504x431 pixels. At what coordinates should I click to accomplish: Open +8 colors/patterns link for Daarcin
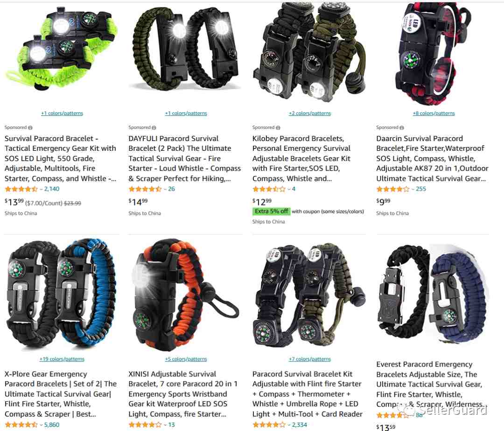[434, 113]
